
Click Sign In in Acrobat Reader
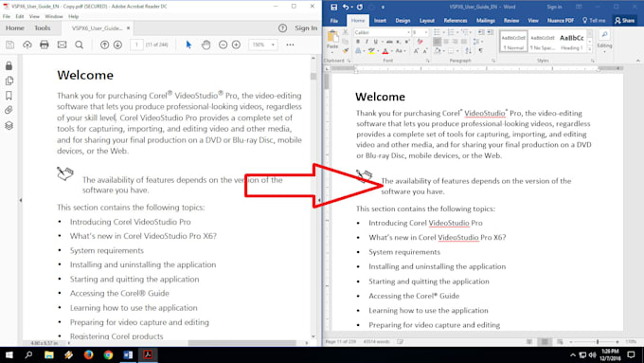306,27
